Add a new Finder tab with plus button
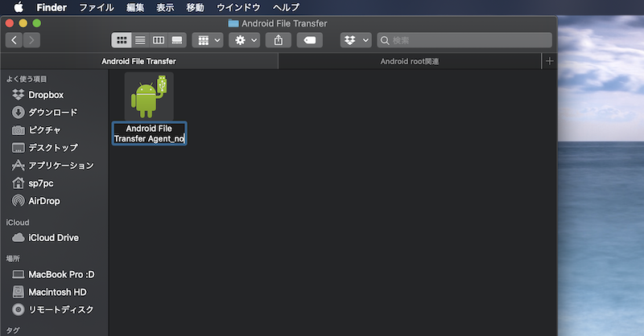 549,61
